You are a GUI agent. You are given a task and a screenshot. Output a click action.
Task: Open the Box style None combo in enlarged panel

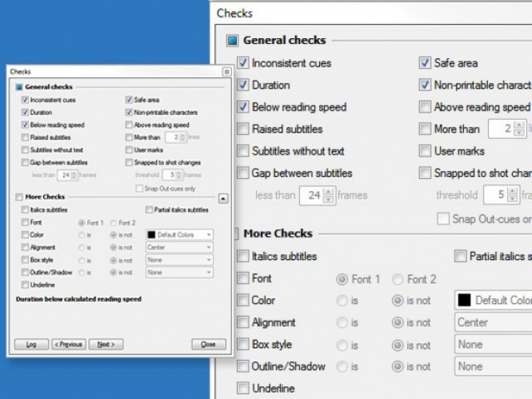pyautogui.click(x=493, y=344)
